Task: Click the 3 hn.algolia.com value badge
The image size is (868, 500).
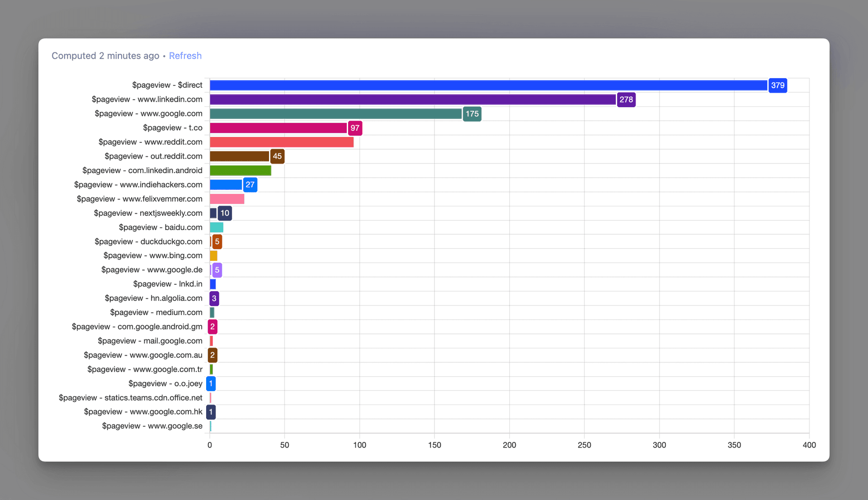Action: 214,298
